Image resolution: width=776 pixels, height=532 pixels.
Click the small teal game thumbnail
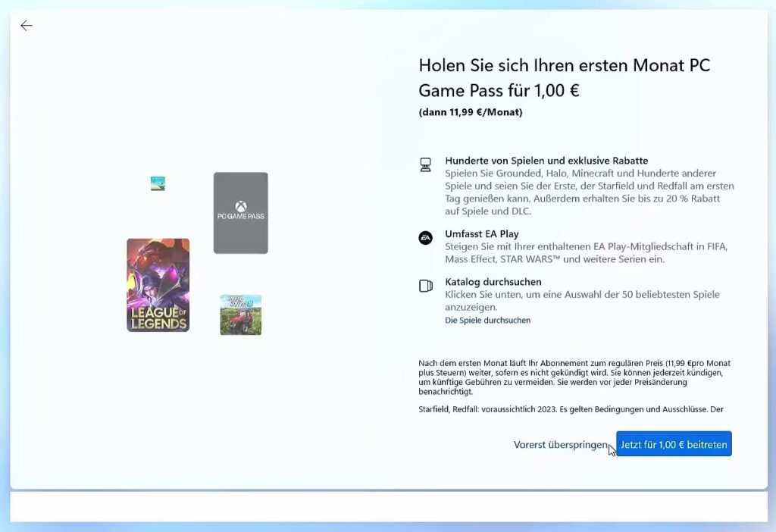coord(158,183)
